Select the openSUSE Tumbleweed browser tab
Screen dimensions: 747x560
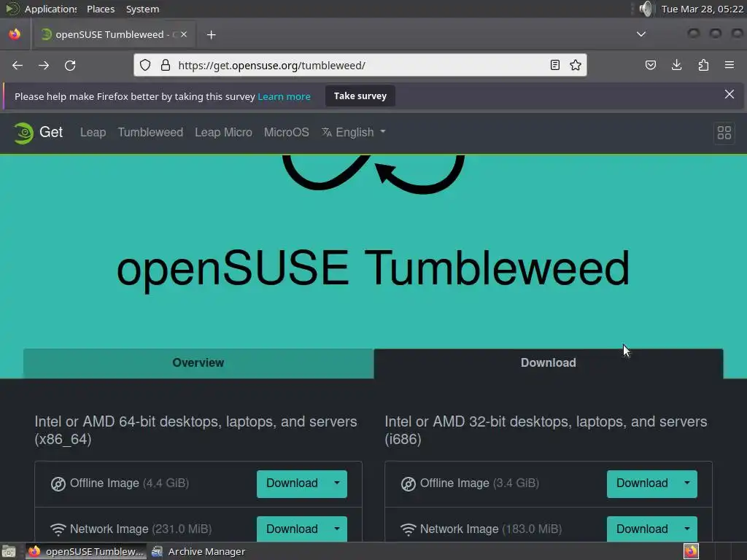(113, 34)
